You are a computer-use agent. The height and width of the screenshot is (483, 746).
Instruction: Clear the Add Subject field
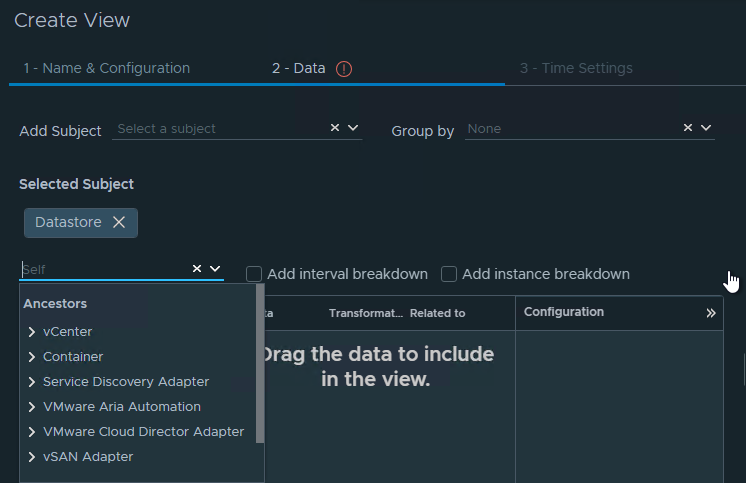pos(335,128)
